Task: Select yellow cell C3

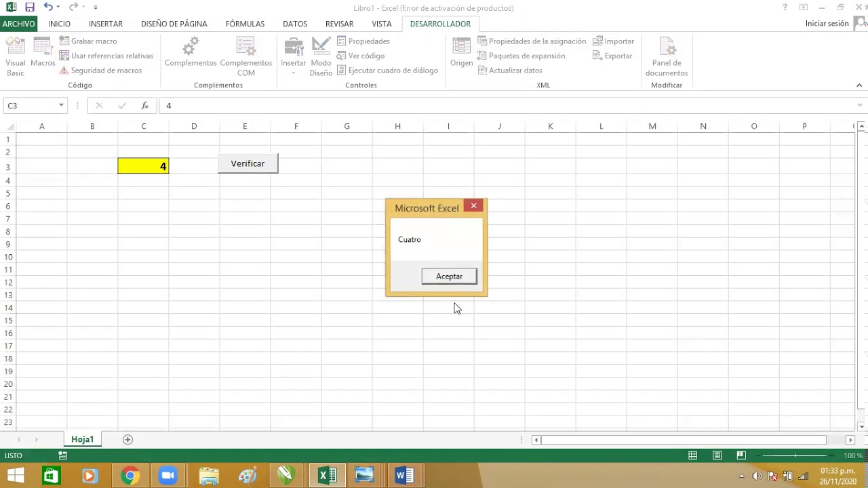Action: point(143,166)
